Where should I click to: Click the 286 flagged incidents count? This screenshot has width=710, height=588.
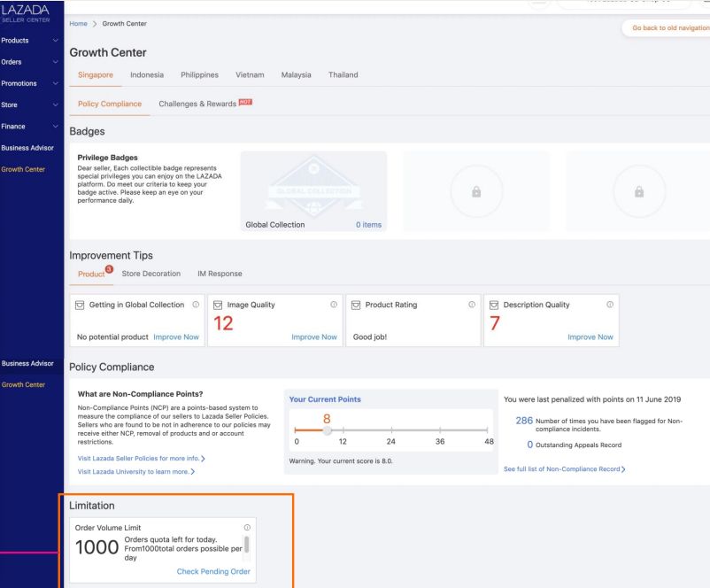point(524,421)
